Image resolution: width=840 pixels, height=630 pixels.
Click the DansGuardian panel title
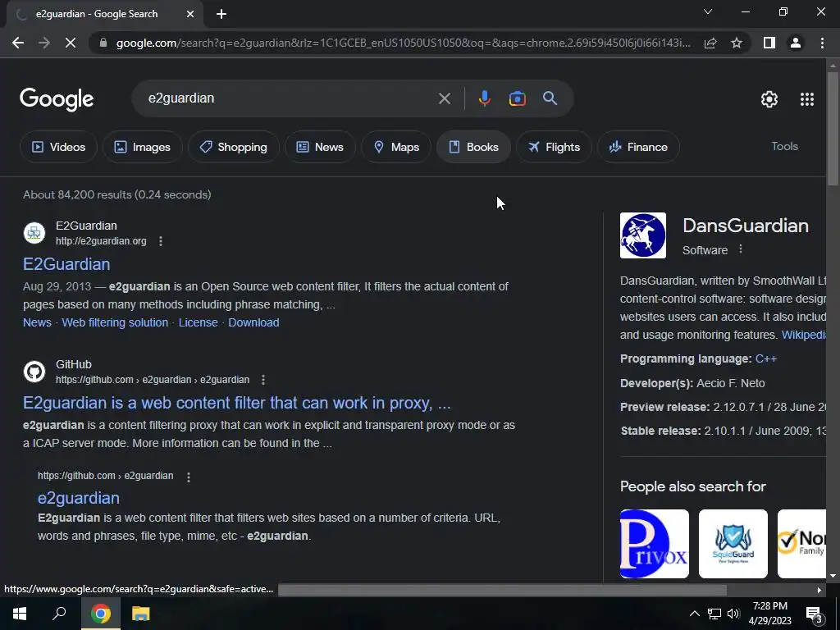[745, 226]
